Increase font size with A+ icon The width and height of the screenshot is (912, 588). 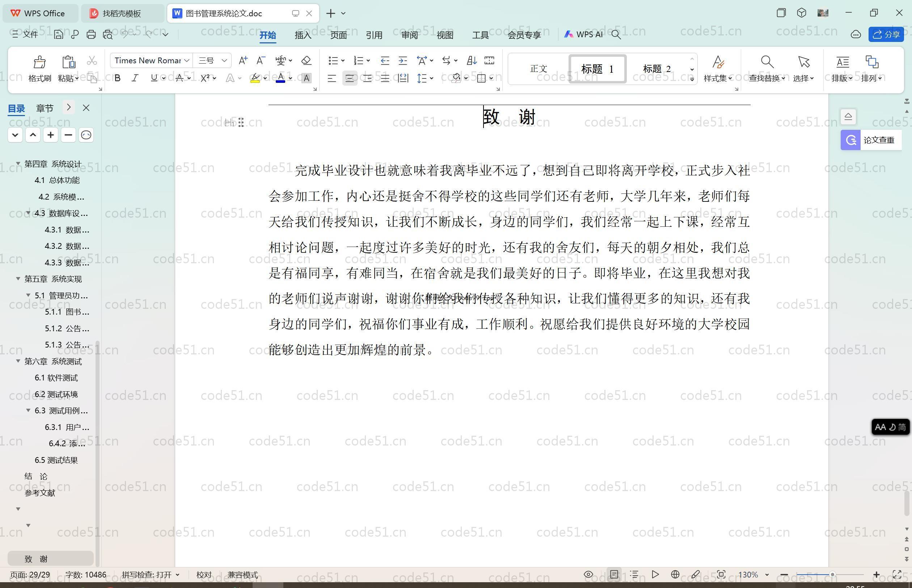(243, 60)
